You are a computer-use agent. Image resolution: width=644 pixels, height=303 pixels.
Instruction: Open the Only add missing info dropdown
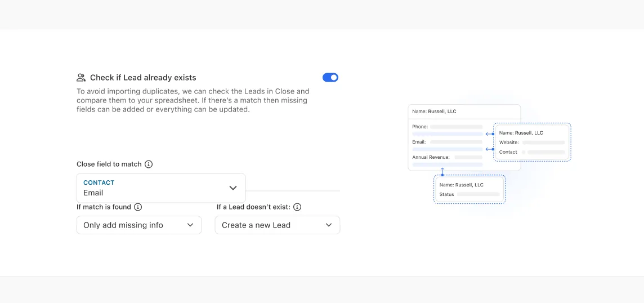coord(139,225)
